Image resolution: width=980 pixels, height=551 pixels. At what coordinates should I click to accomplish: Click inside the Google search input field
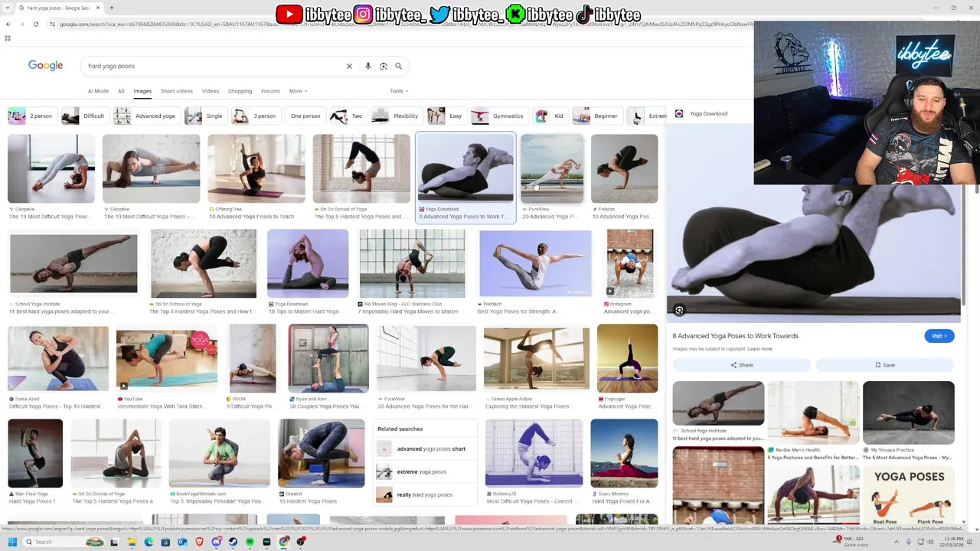pyautogui.click(x=214, y=66)
